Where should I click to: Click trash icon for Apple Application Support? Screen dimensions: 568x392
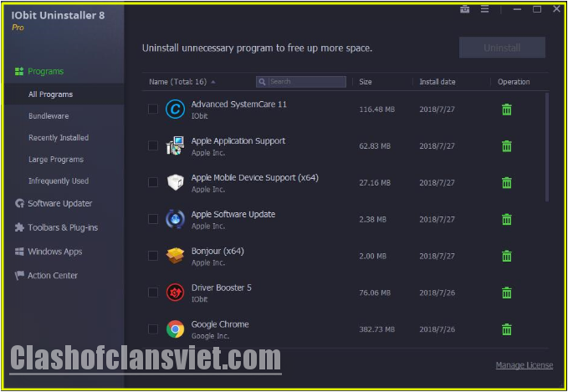(506, 146)
